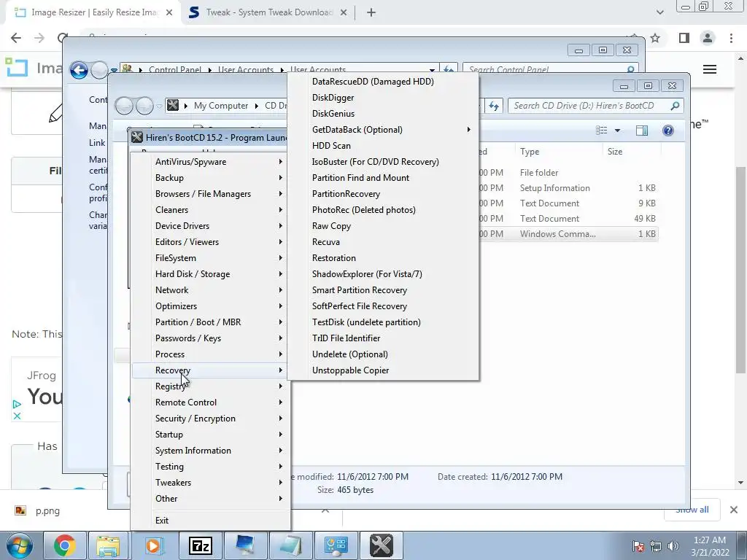Choose TestDisk (undelete partition)
This screenshot has height=560, width=747.
tap(384, 322)
